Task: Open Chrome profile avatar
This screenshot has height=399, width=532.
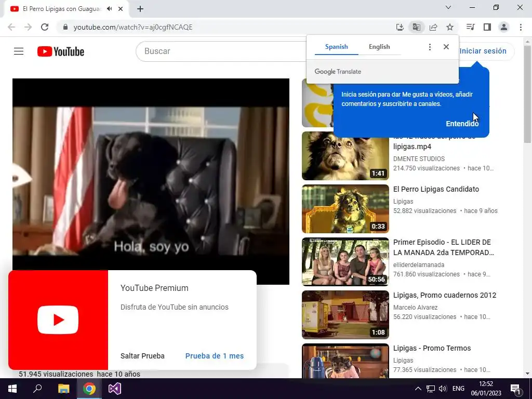Action: point(504,27)
